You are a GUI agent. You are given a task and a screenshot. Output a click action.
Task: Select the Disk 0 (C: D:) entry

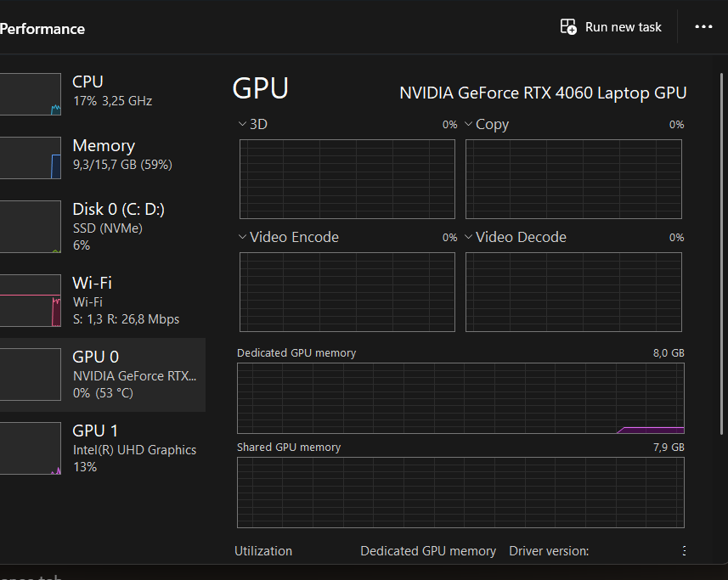103,227
